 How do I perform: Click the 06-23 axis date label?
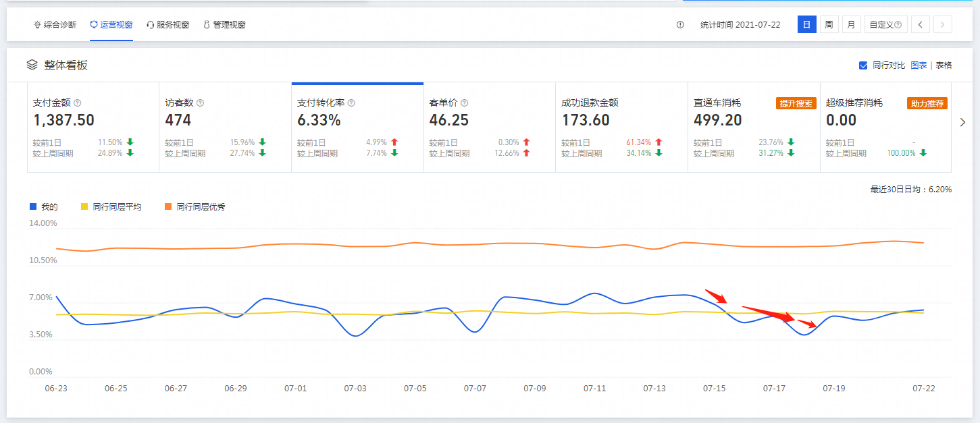pos(56,389)
